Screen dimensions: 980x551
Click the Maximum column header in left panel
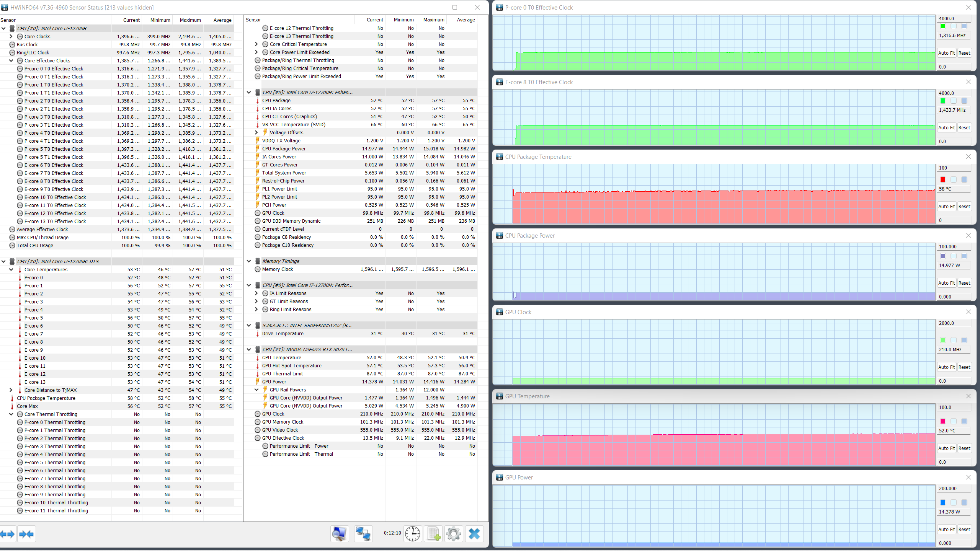[190, 20]
